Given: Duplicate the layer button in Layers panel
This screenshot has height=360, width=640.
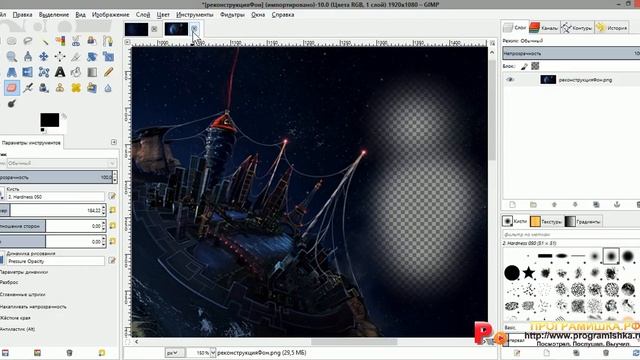Looking at the screenshot, I should [x=596, y=204].
